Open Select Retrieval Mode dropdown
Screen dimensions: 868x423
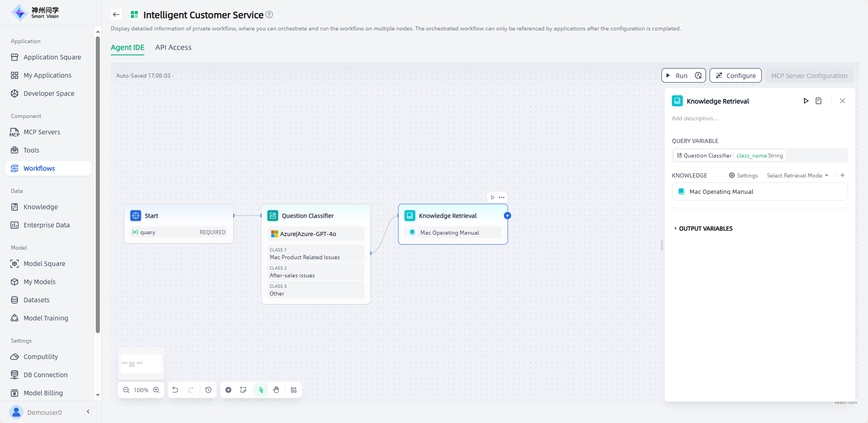(x=797, y=176)
